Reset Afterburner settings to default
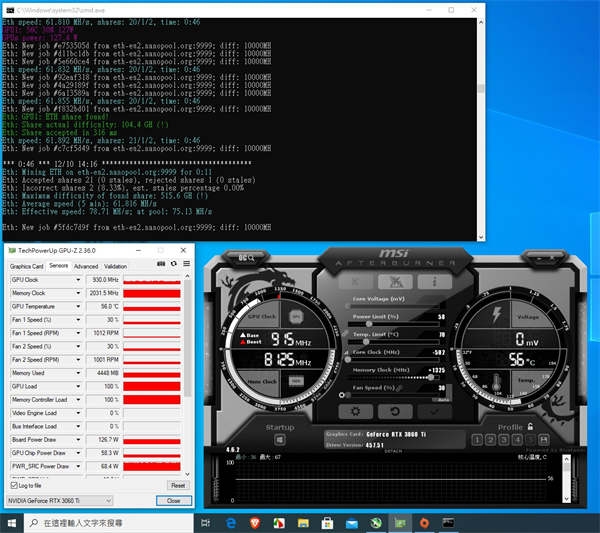Image resolution: width=600 pixels, height=533 pixels. click(395, 411)
